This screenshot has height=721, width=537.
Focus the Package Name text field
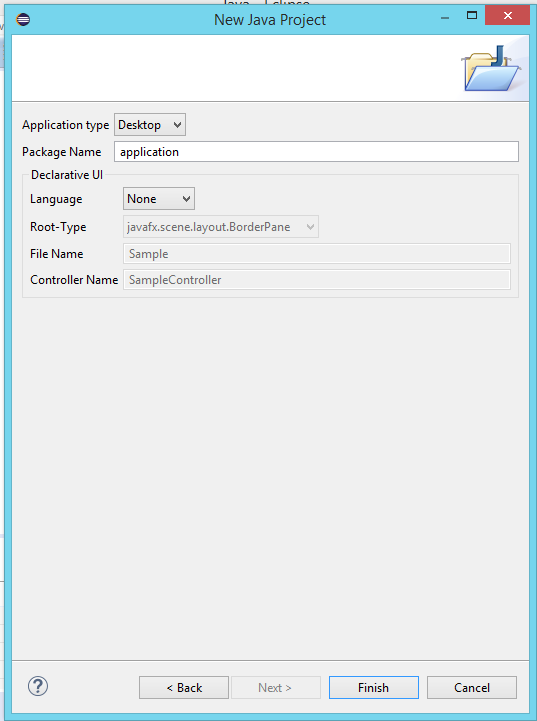(x=316, y=152)
